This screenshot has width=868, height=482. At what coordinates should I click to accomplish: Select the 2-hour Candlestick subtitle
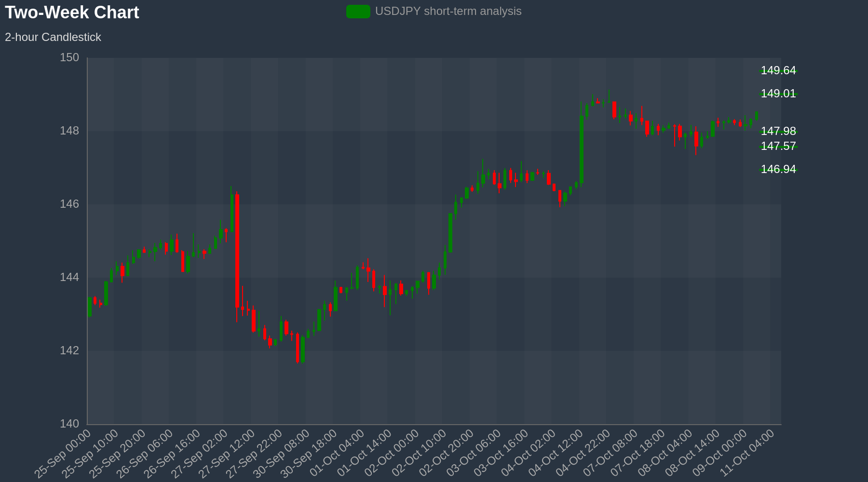(x=53, y=37)
